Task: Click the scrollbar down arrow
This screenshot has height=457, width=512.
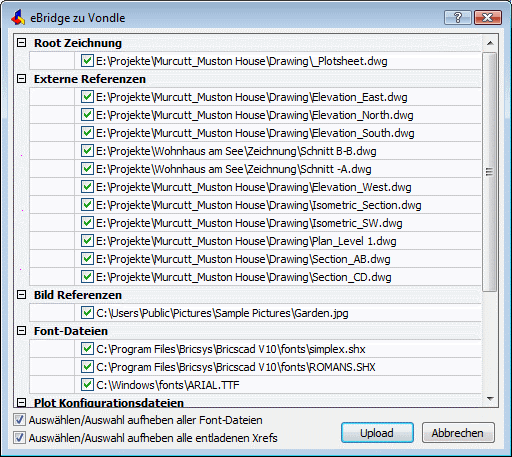Action: click(x=490, y=399)
